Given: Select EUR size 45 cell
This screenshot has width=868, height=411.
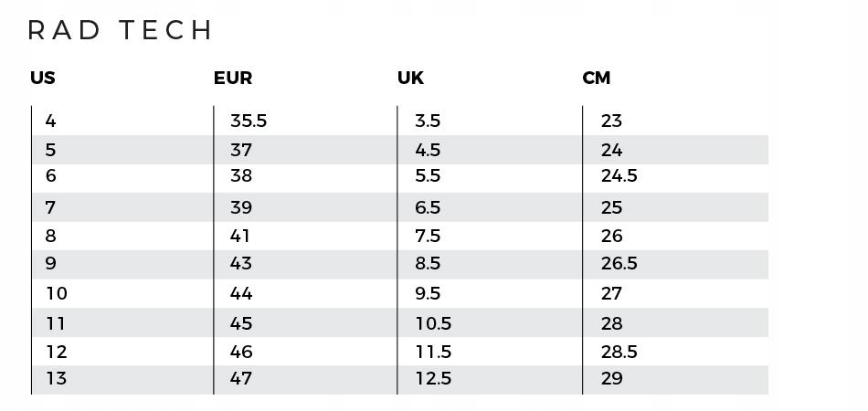Looking at the screenshot, I should click(x=241, y=323).
